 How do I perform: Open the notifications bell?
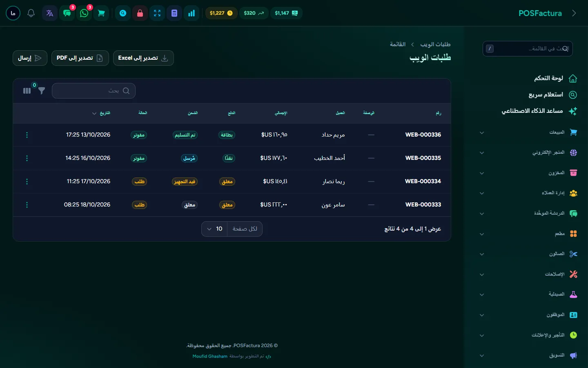(31, 13)
